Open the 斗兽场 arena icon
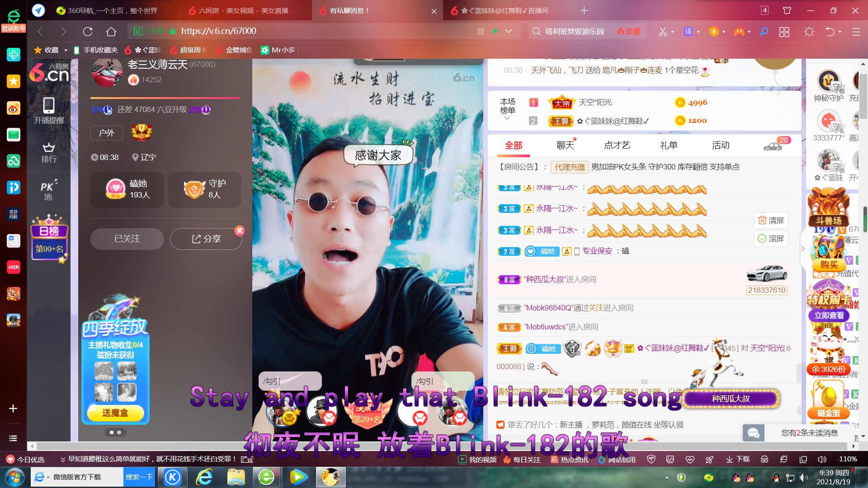 pyautogui.click(x=829, y=207)
